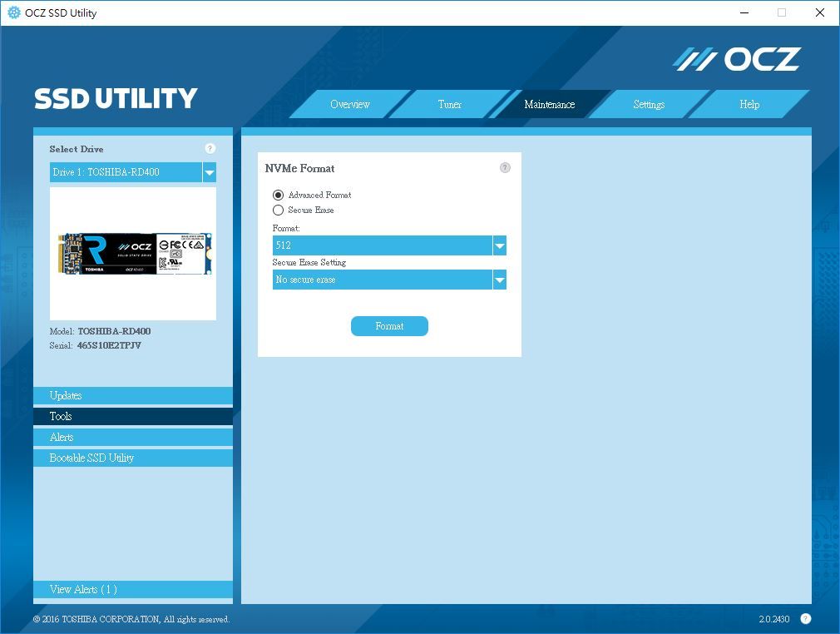Minimize the OCZ SSD Utility window
This screenshot has height=634, width=840.
point(744,12)
